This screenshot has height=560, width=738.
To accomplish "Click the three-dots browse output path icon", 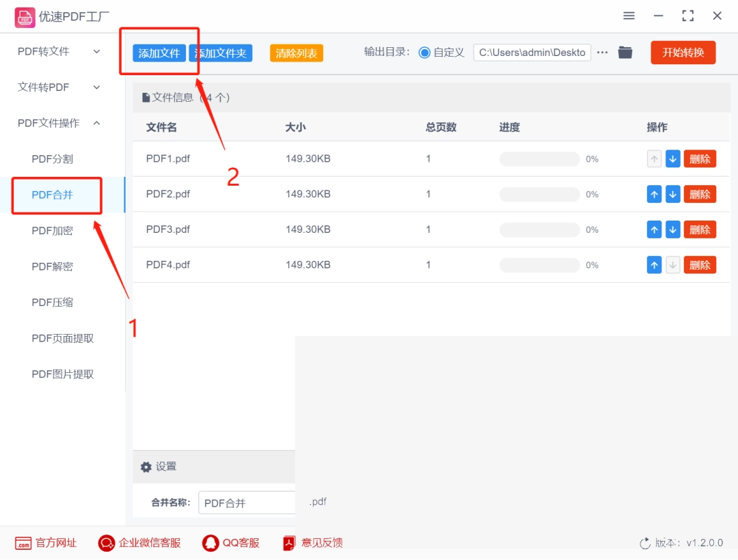I will click(x=603, y=52).
